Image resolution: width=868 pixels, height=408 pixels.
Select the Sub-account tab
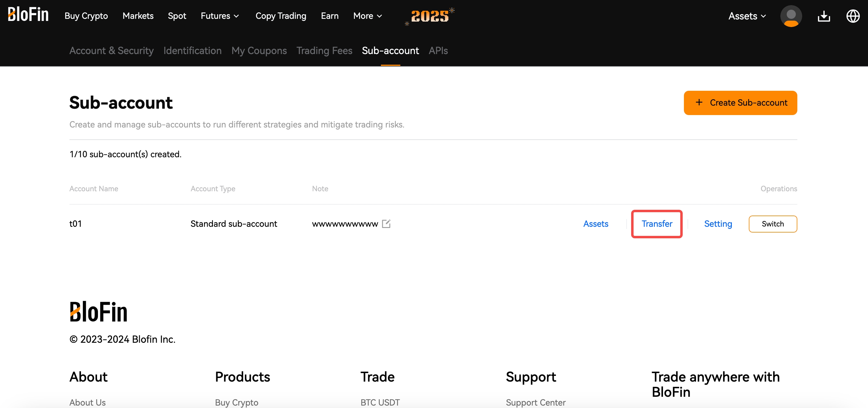click(390, 51)
